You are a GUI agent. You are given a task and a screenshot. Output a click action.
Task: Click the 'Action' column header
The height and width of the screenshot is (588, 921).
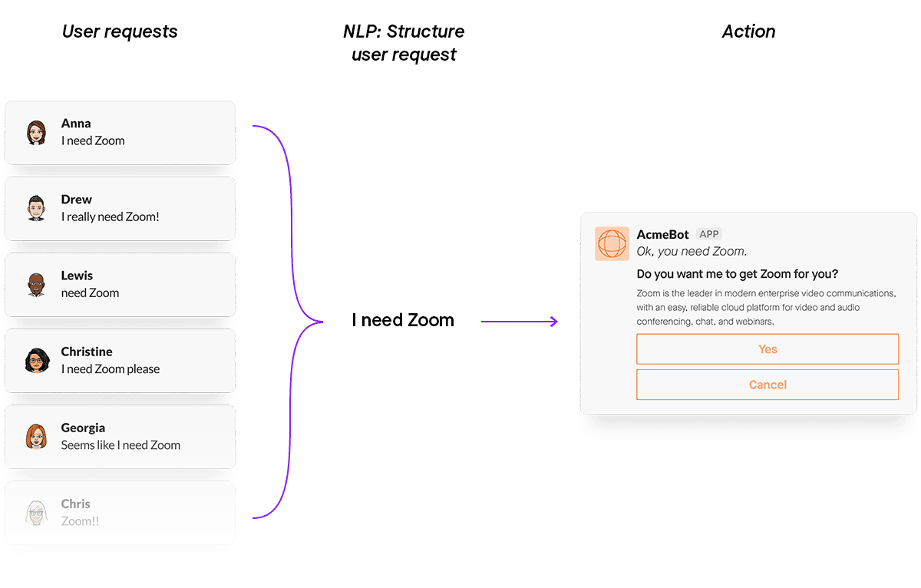(x=748, y=31)
